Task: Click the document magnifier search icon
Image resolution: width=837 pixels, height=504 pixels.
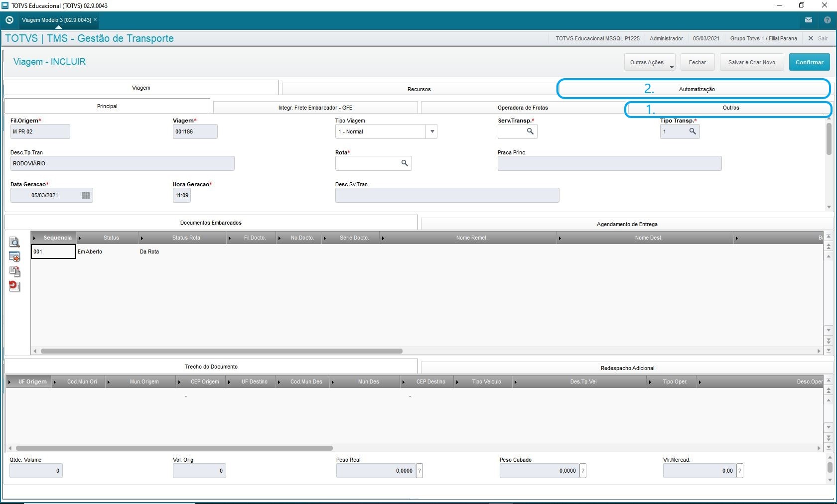Action: pyautogui.click(x=14, y=242)
